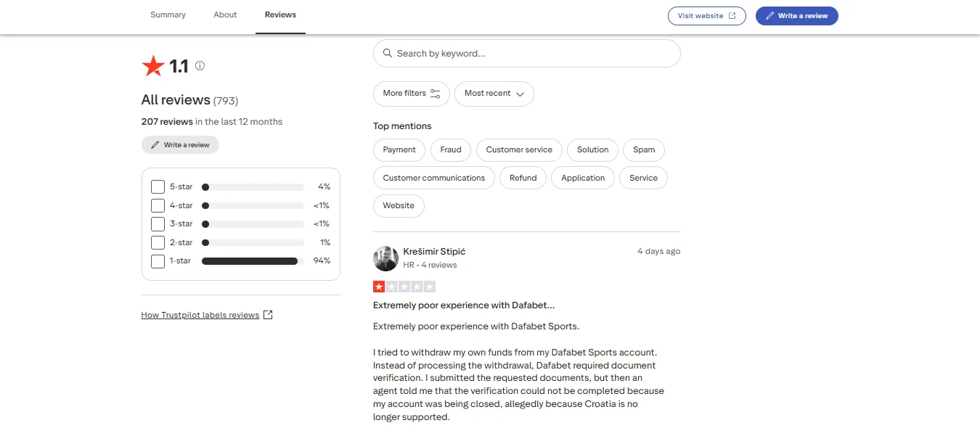Click the filter sliders icon in More filters

click(x=436, y=94)
